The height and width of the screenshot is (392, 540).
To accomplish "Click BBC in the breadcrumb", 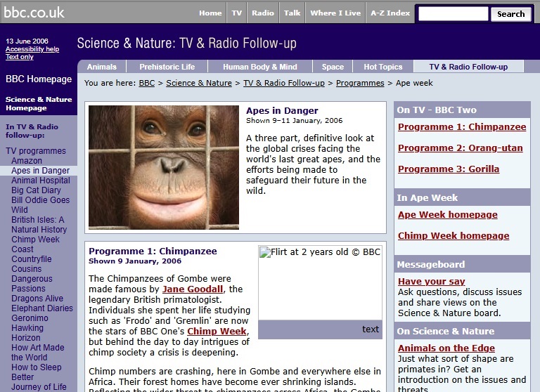I will pyautogui.click(x=147, y=83).
